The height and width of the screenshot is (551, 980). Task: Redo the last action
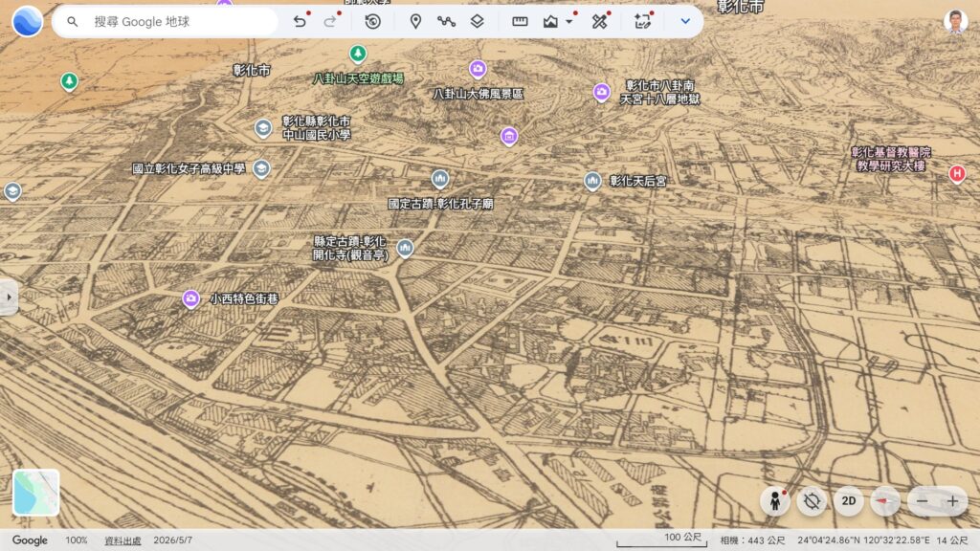click(x=330, y=21)
